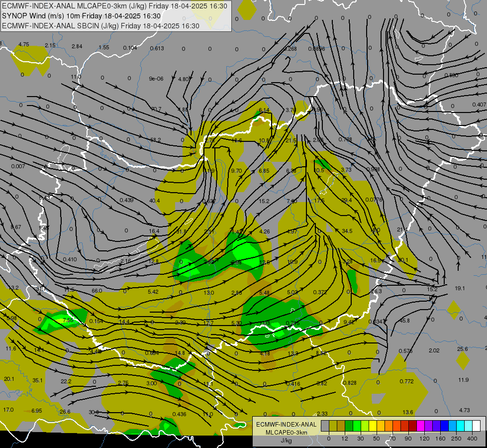This screenshot has width=487, height=448.
Task: Select the SYNOP Wind 10m title line
Action: (82, 16)
